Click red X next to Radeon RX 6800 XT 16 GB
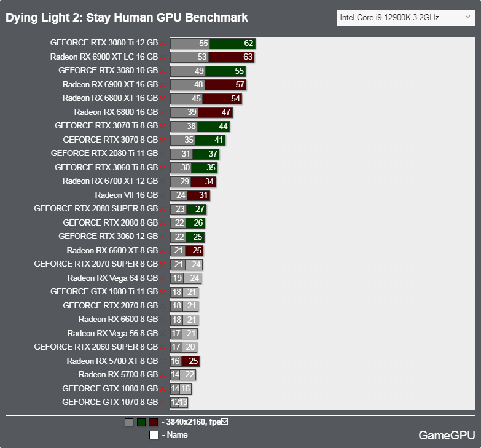Image resolution: width=481 pixels, height=448 pixels. pyautogui.click(x=163, y=98)
